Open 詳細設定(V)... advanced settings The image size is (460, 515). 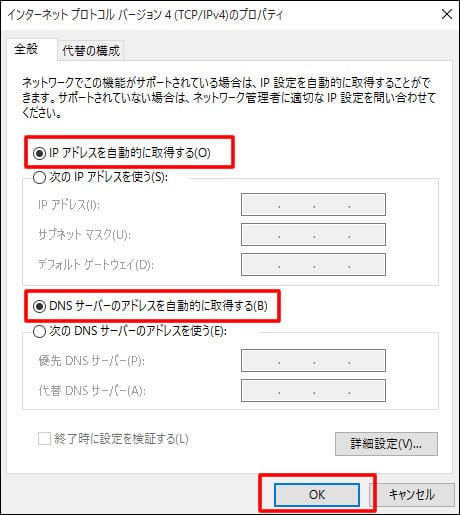pyautogui.click(x=386, y=444)
